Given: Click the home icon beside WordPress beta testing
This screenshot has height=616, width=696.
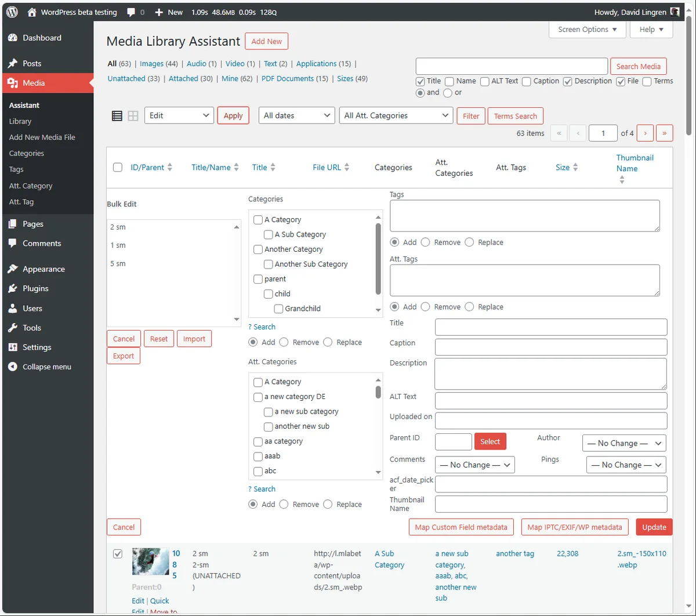Looking at the screenshot, I should [32, 12].
